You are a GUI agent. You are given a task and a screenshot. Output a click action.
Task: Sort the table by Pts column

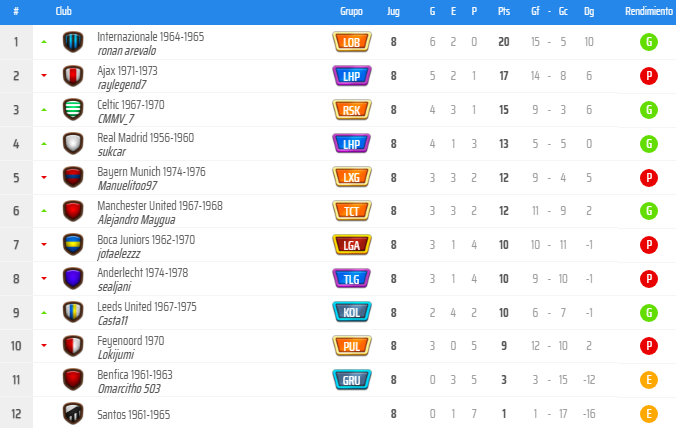(504, 11)
